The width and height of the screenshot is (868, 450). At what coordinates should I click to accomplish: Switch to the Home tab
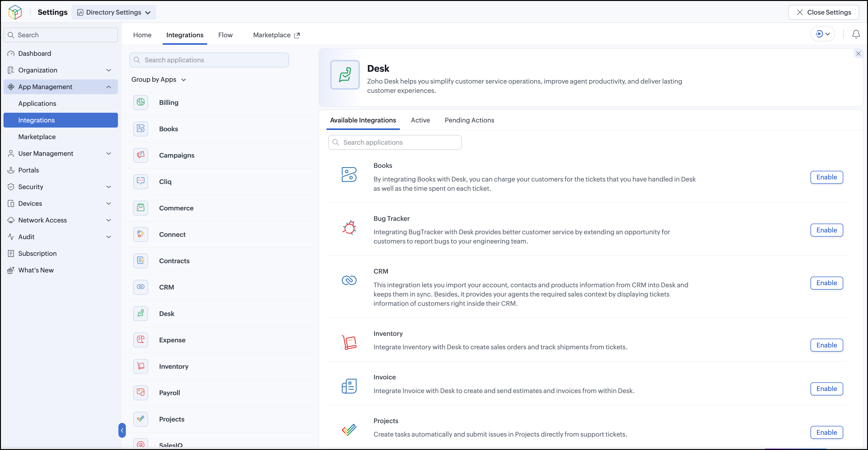[x=142, y=35]
